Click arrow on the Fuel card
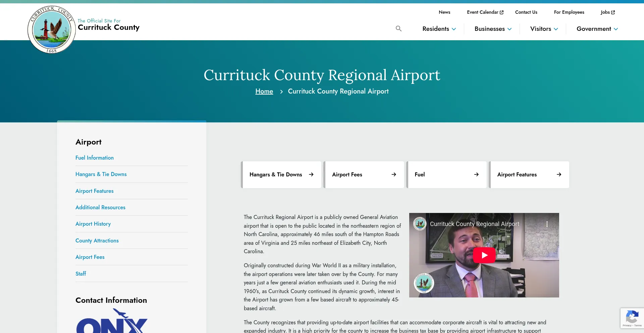 476,174
